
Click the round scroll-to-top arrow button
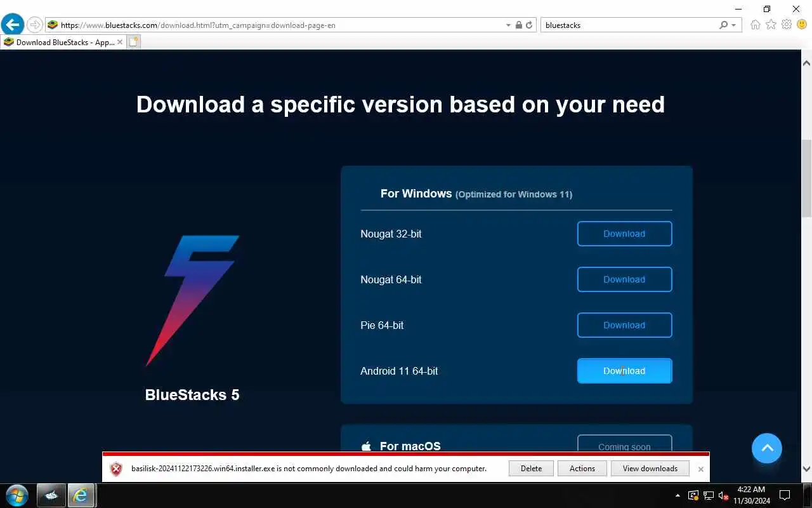(x=767, y=448)
